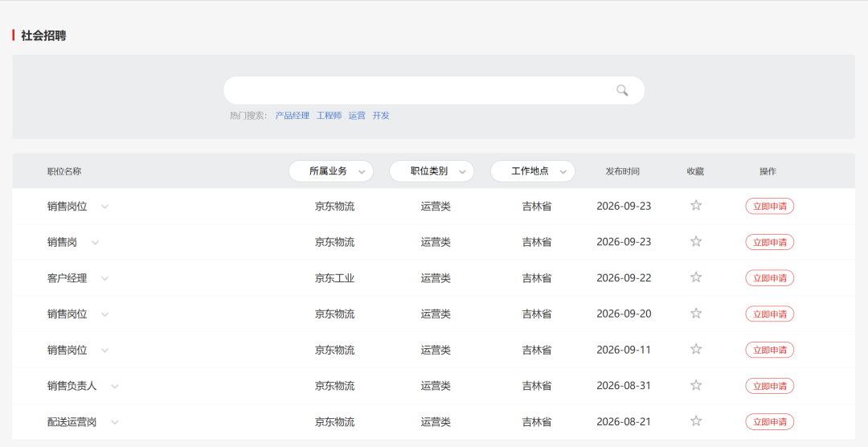Click the 2026-09-20 publish date
This screenshot has height=447, width=868.
click(x=624, y=314)
